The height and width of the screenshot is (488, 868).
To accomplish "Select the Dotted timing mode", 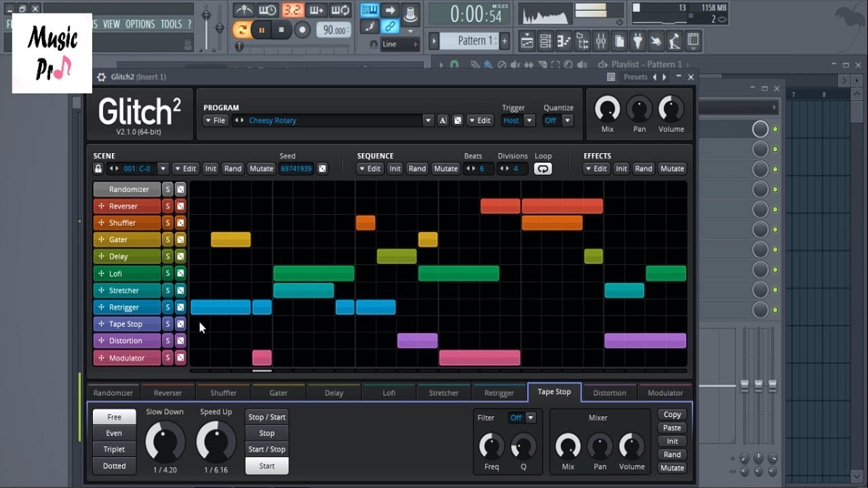I will 114,466.
